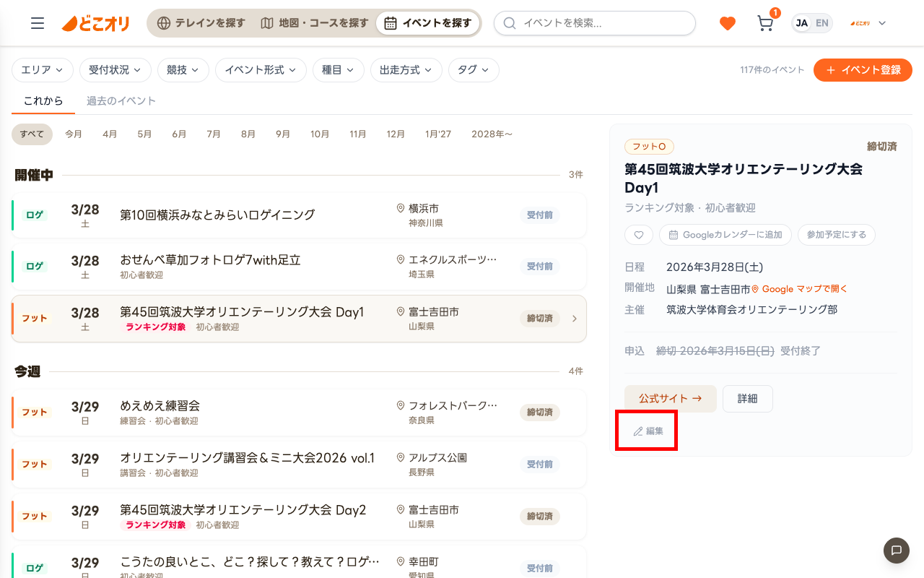Screen dimensions: 924x578
Task: Switch language to EN
Action: click(822, 23)
